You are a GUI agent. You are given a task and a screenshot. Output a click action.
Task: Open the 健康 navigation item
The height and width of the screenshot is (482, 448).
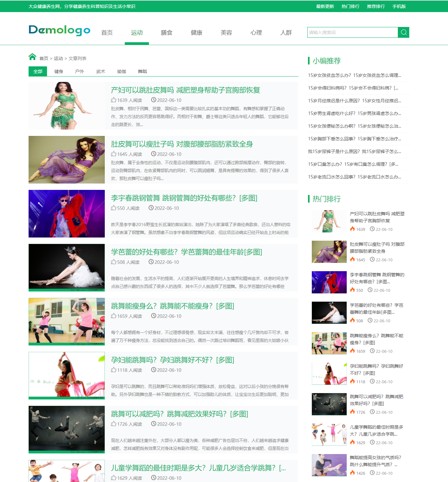tap(197, 33)
